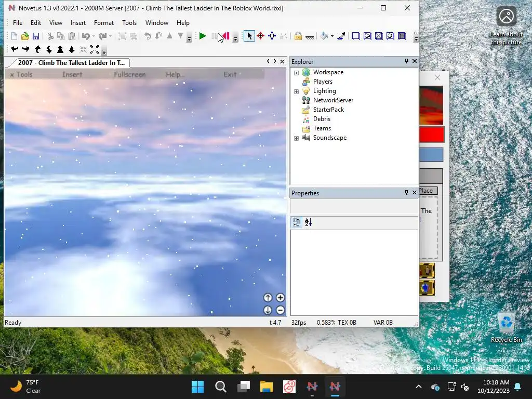
Task: Click the in-viewport Help... button
Action: 175,75
